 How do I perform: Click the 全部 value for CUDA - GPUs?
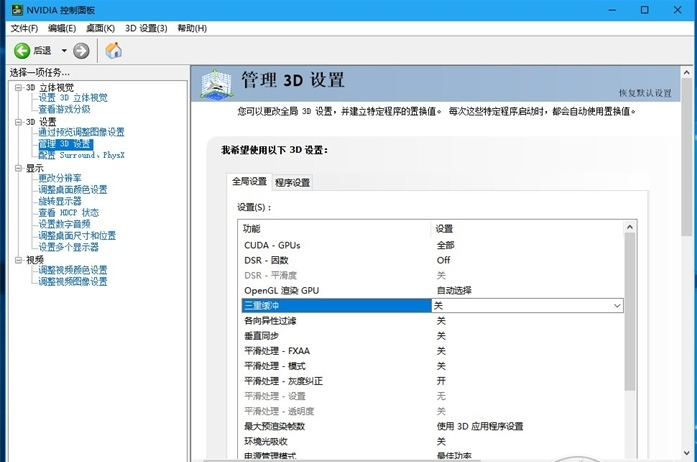[445, 245]
